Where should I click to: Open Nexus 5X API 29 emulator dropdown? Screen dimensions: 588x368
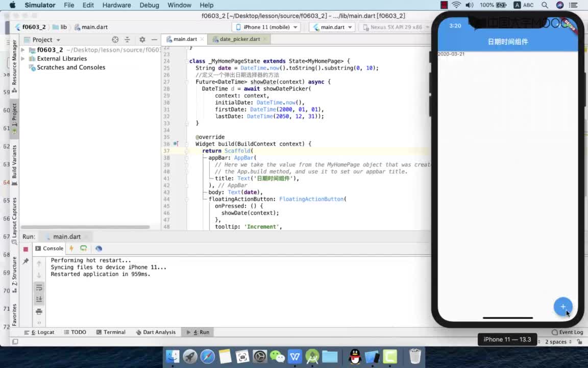(x=396, y=27)
